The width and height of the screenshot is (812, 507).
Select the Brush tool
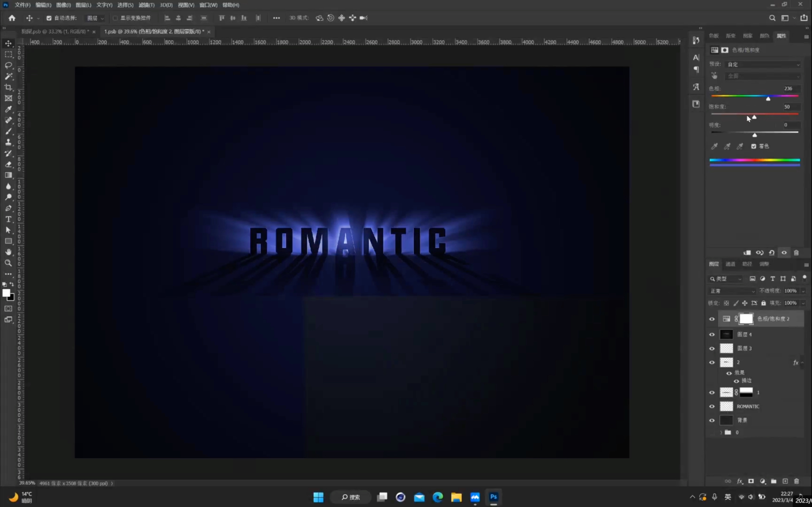click(8, 131)
